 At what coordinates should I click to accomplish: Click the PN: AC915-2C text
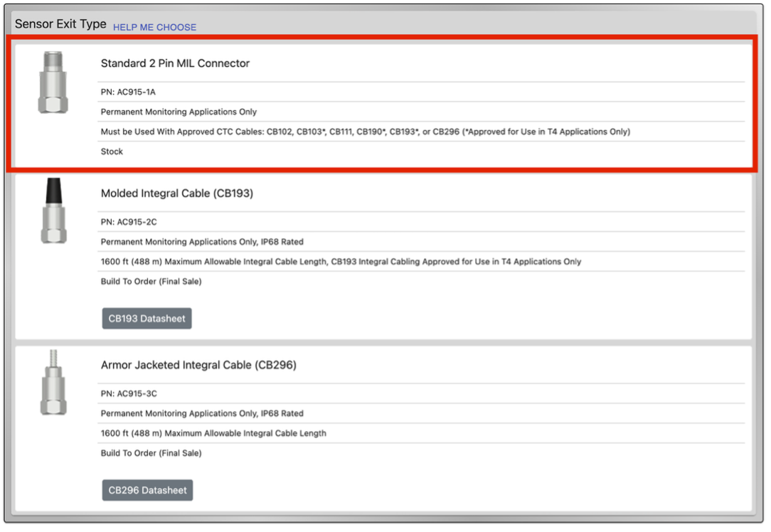coord(129,222)
